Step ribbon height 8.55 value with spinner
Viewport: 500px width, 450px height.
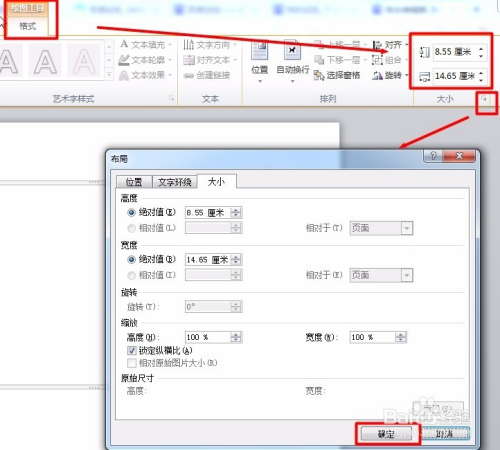coord(481,52)
